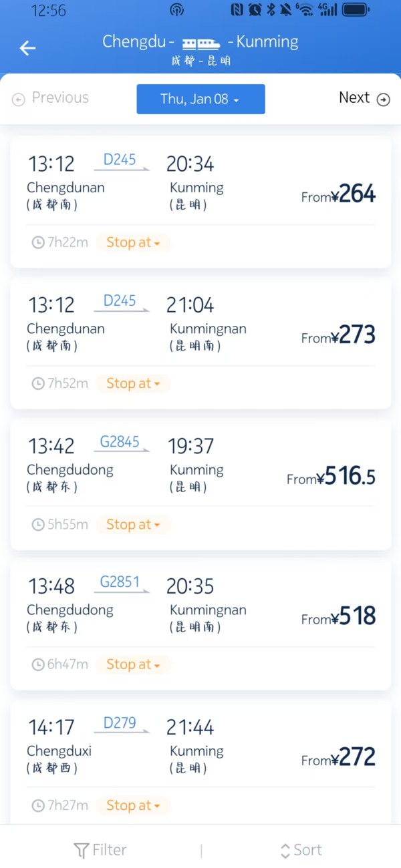Expand Stop at for train G2851
This screenshot has width=401, height=868.
[x=133, y=664]
